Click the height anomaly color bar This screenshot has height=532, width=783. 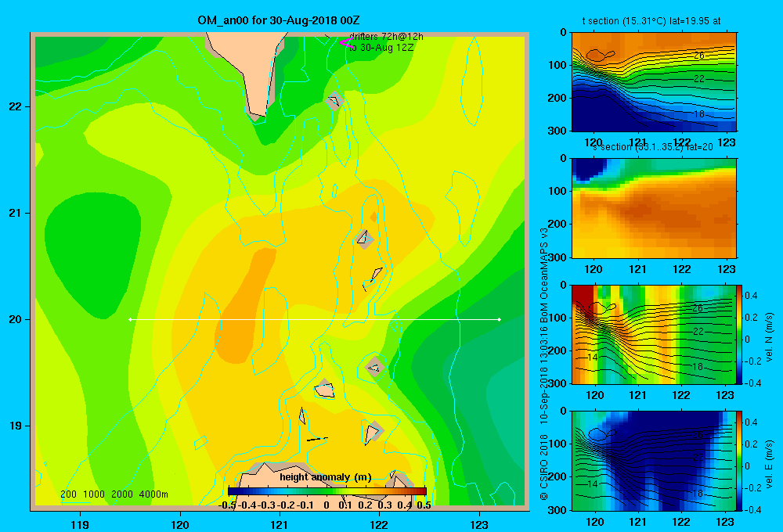pyautogui.click(x=327, y=491)
